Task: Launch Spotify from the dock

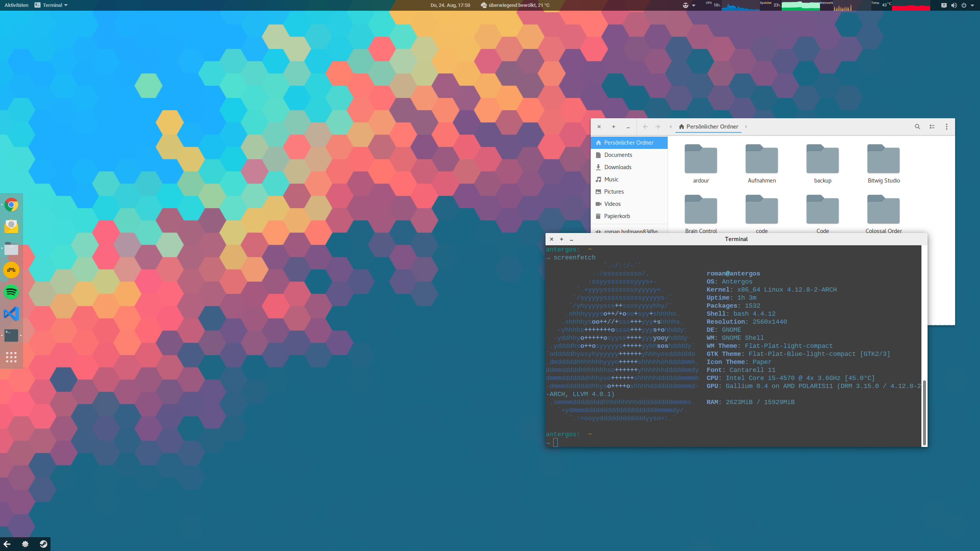Action: pos(11,292)
